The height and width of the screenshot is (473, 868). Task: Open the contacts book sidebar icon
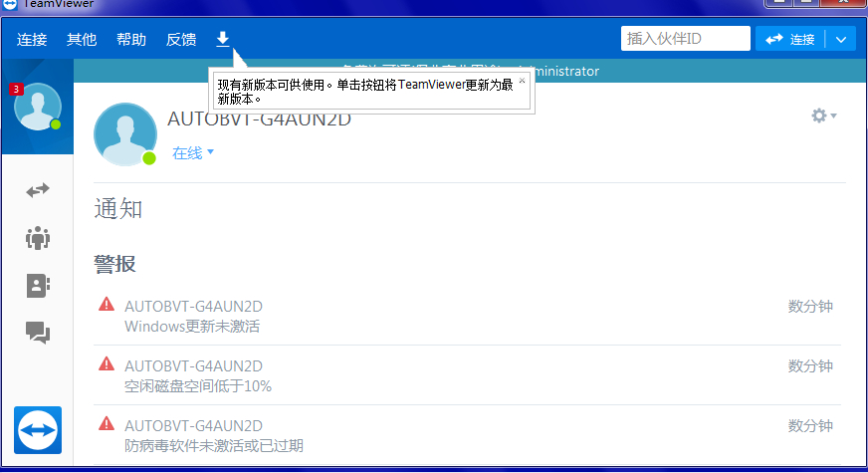pos(38,286)
